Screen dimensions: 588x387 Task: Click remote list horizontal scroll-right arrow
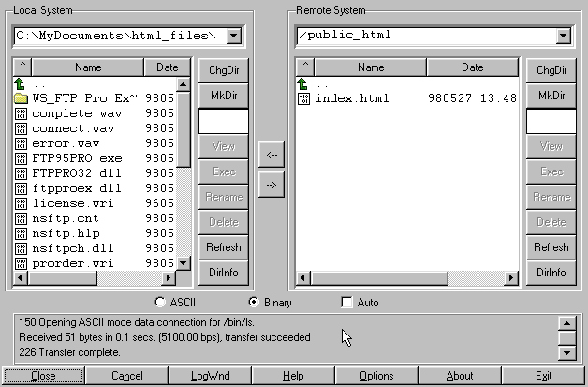point(510,278)
